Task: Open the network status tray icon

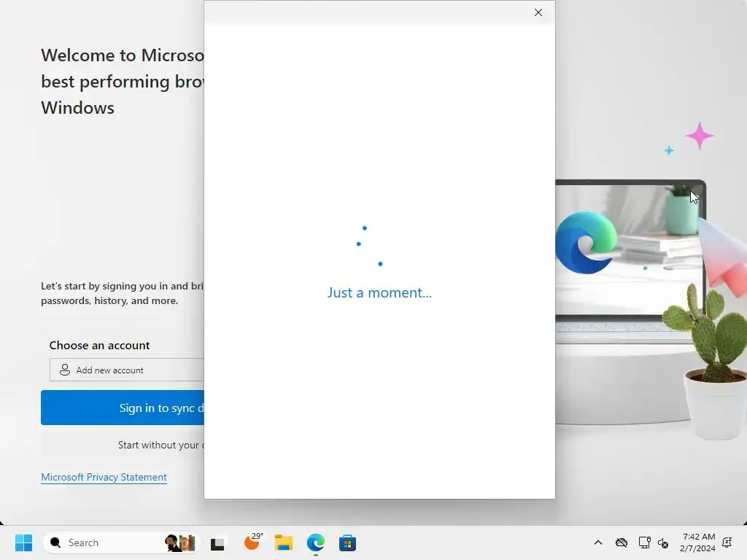Action: 644,542
